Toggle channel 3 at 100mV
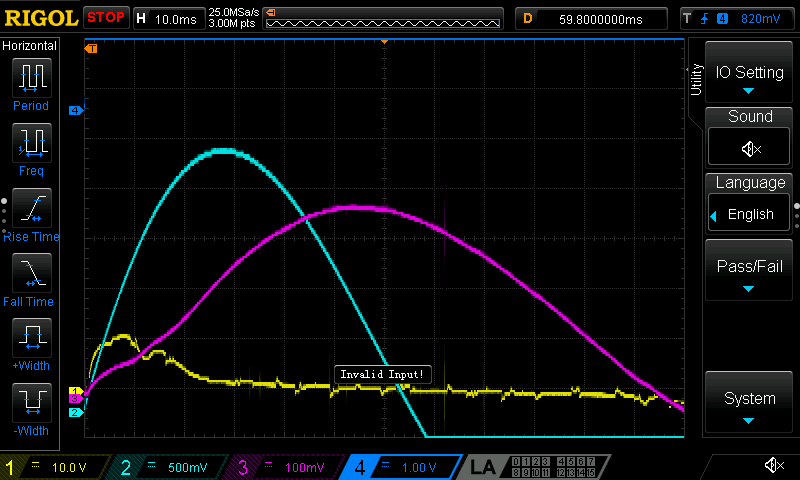The width and height of the screenshot is (800, 480). coord(281,467)
